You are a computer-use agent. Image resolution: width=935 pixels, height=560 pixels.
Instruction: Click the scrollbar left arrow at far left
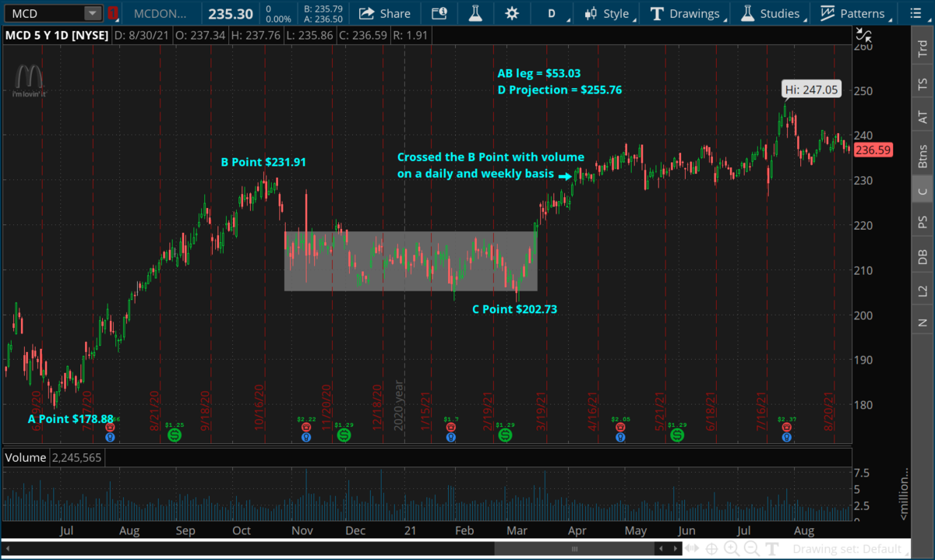pos(8,549)
